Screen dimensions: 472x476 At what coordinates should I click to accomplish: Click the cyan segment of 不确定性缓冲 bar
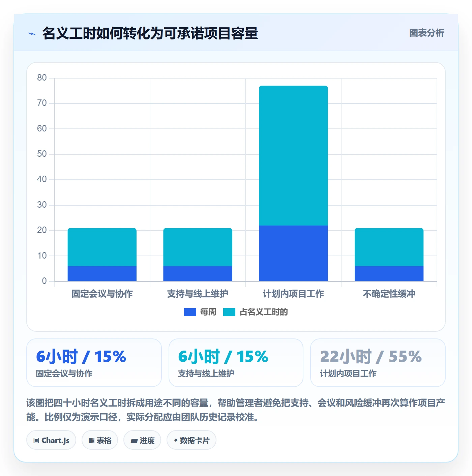click(389, 247)
